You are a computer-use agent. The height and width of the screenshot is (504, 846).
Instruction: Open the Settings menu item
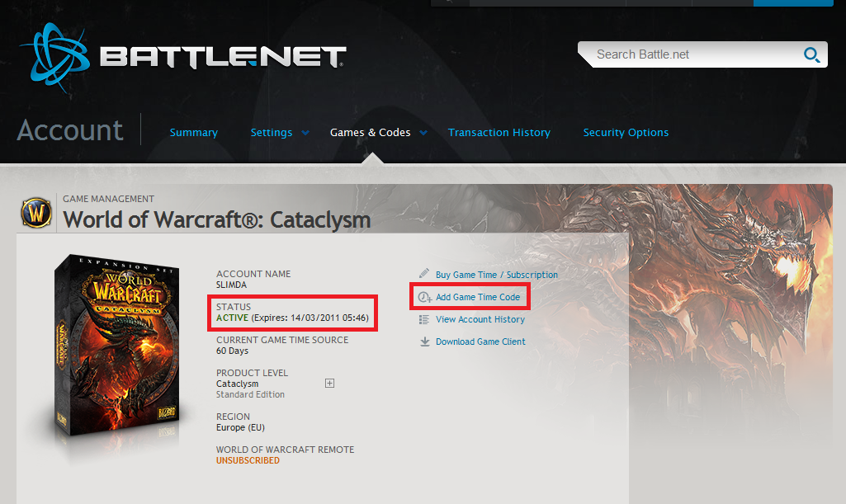click(x=272, y=132)
